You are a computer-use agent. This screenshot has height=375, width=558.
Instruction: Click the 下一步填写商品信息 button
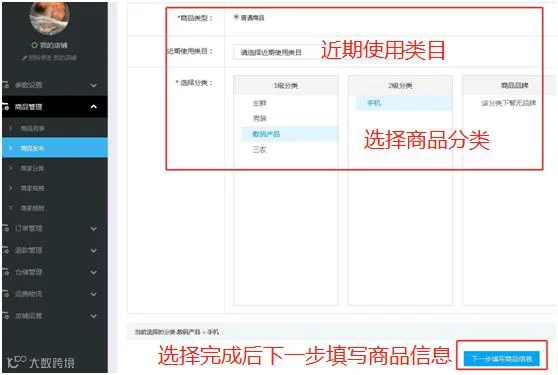coord(501,359)
